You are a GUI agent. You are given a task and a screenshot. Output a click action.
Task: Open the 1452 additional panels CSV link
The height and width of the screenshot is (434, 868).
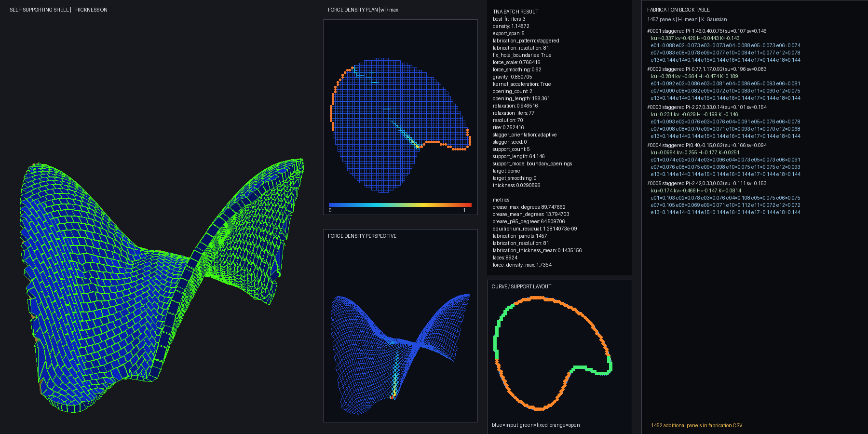point(695,425)
